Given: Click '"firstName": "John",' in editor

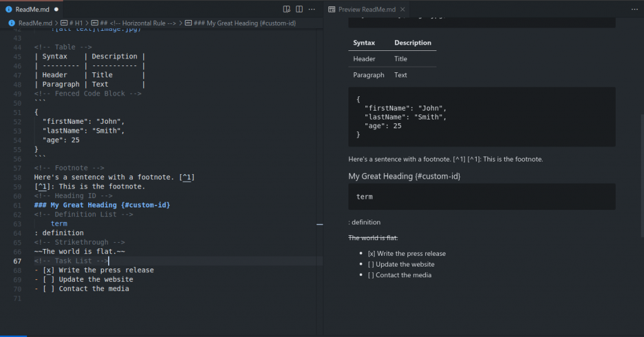Looking at the screenshot, I should [84, 121].
